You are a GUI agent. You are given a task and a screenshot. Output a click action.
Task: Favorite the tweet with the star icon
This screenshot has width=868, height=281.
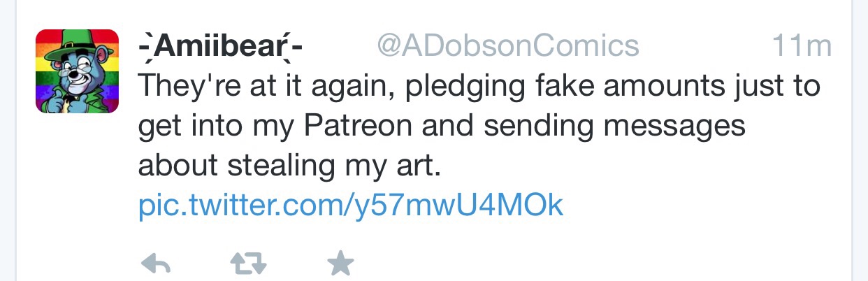point(341,264)
